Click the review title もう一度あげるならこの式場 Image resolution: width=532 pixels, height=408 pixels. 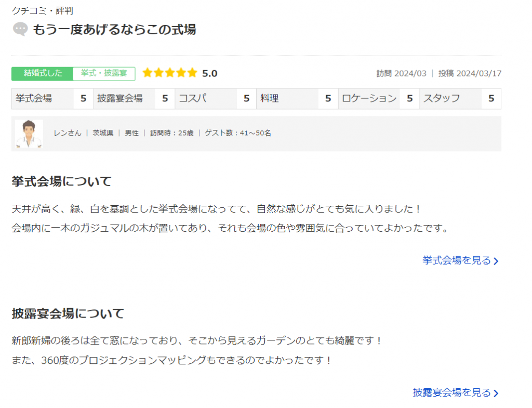tap(114, 30)
